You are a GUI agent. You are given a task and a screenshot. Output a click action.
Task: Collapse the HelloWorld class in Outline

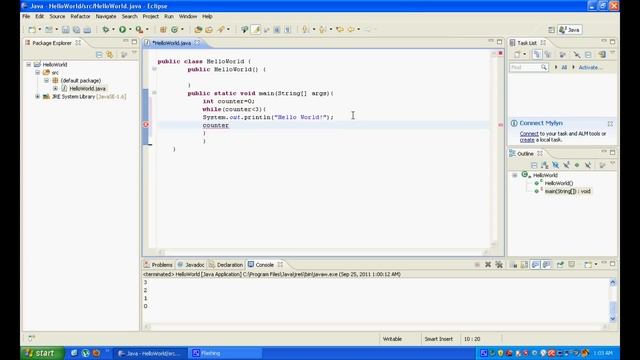[515, 175]
